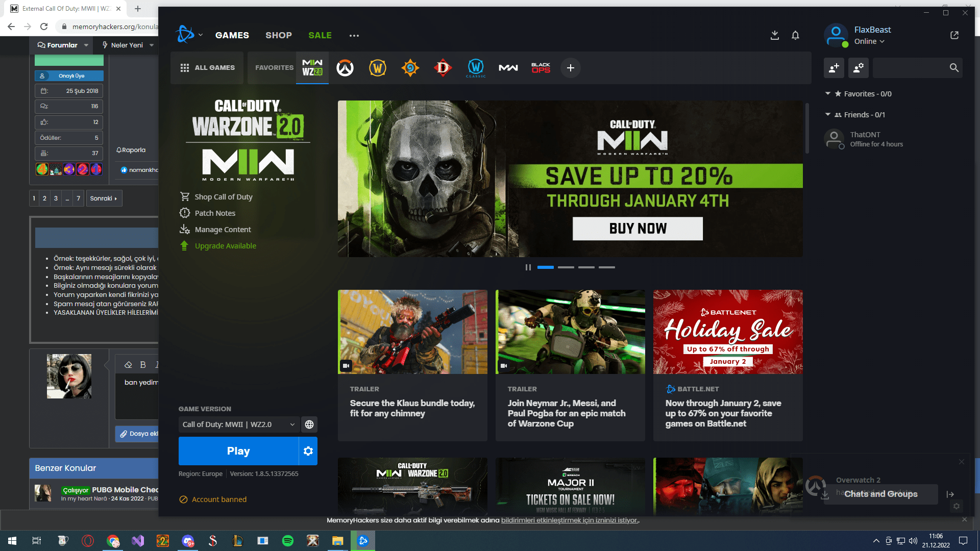Image resolution: width=980 pixels, height=551 pixels.
Task: Select the World of Warcraft icon
Action: [378, 68]
